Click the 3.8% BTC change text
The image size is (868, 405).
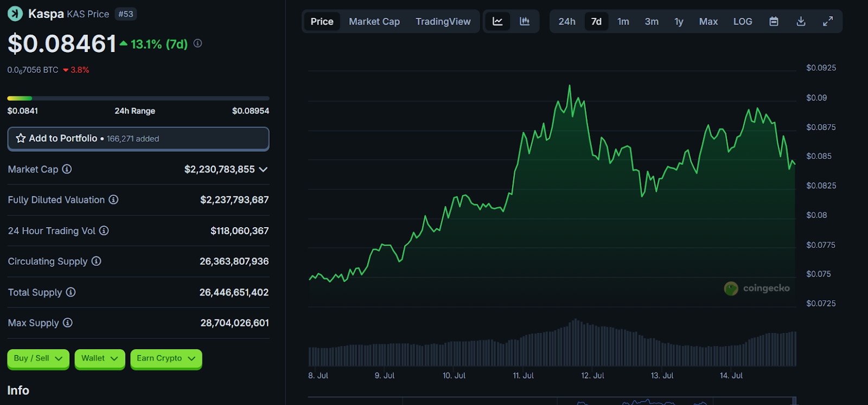[x=80, y=70]
